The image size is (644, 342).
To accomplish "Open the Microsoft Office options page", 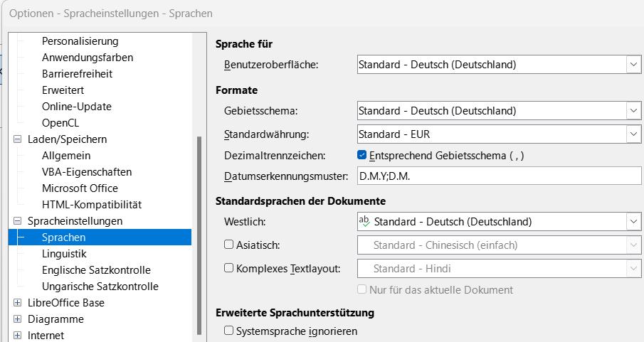I will (80, 188).
